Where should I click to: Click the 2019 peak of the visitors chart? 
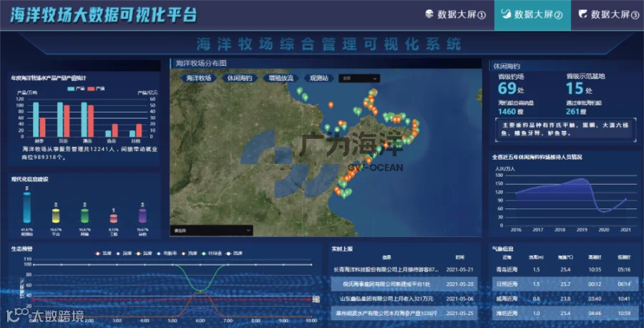[582, 179]
